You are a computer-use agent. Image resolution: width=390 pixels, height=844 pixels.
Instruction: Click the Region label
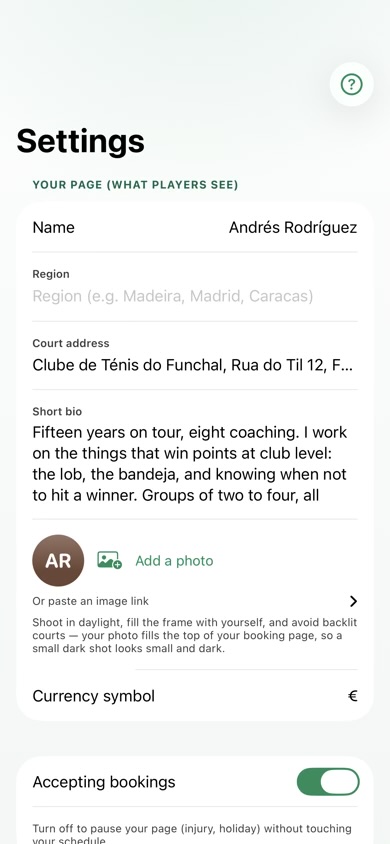pyautogui.click(x=51, y=274)
